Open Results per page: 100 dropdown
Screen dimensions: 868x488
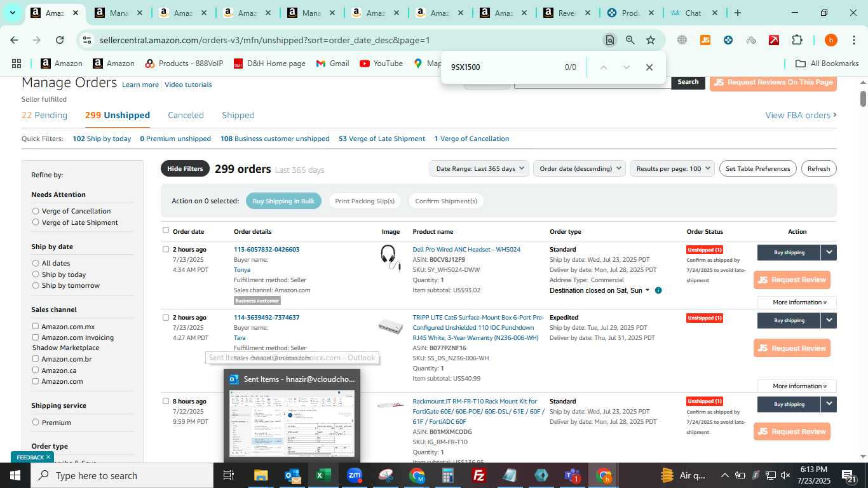[672, 168]
